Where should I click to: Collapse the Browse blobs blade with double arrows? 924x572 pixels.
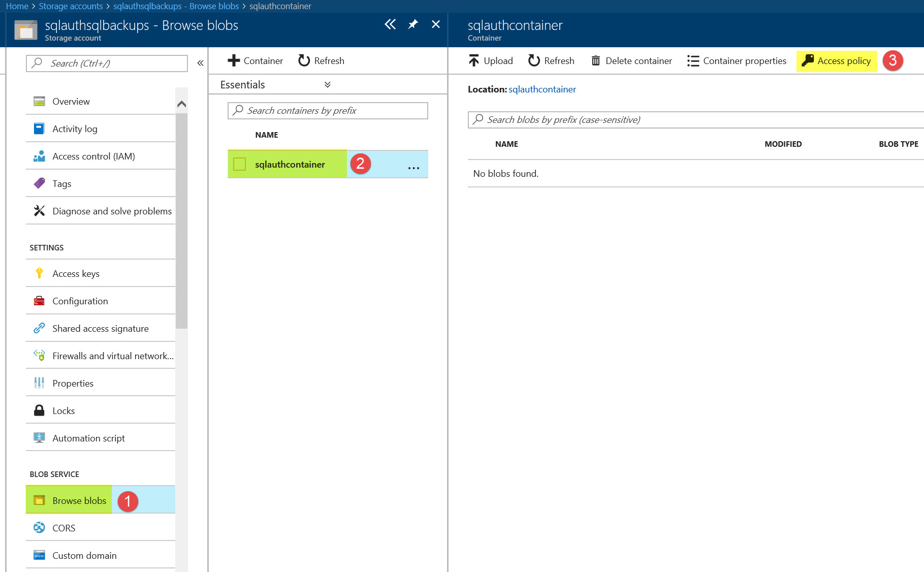click(x=390, y=24)
